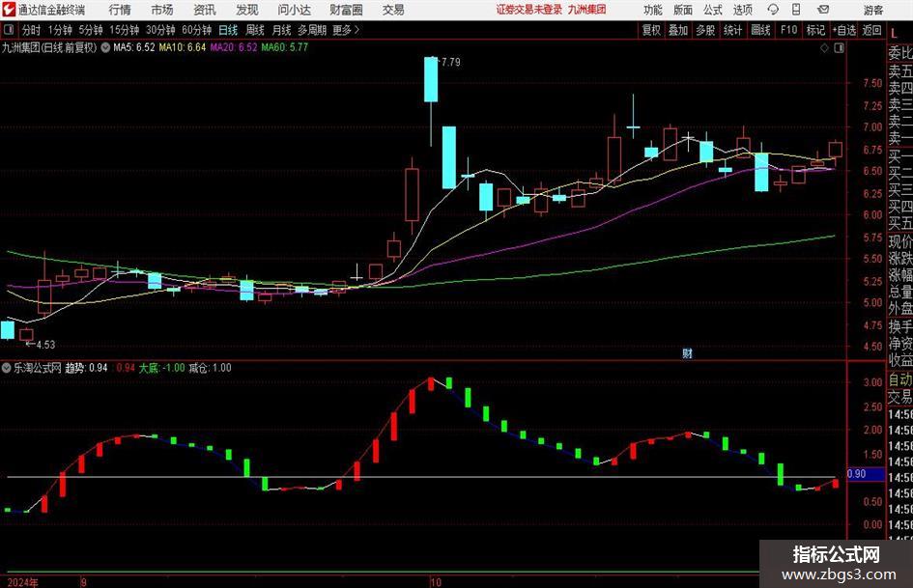Open the mail message icon

tap(823, 10)
